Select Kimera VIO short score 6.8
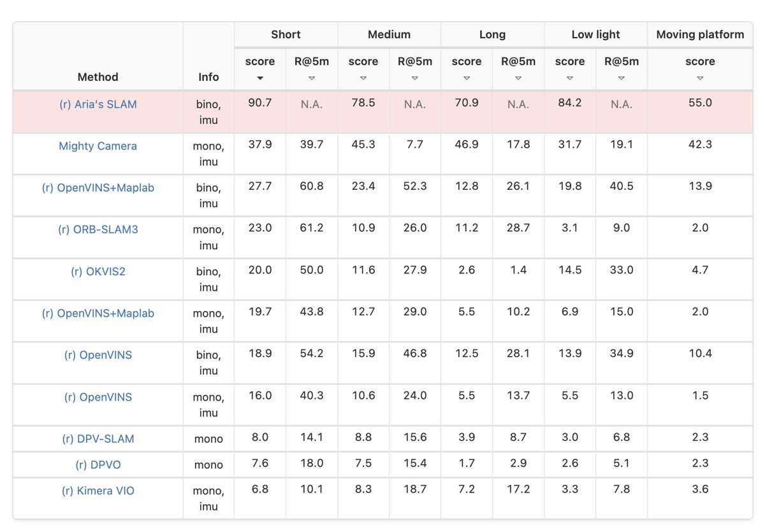 tap(260, 489)
